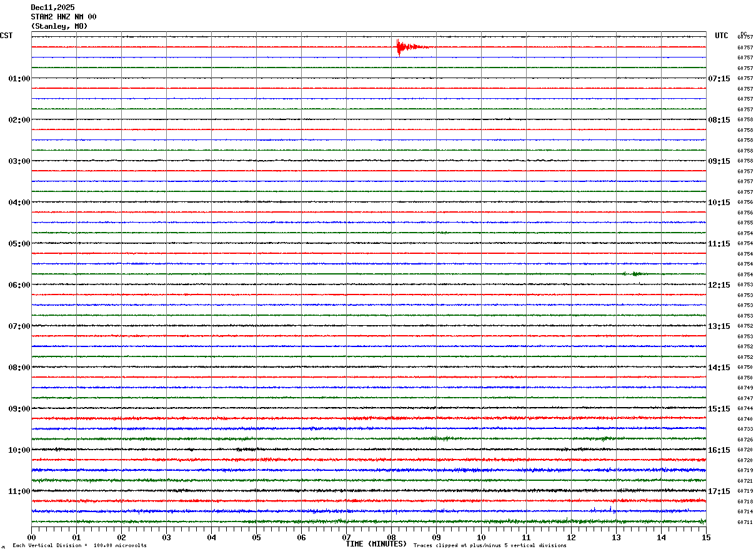Click the 15:15 UTC row label
This screenshot has width=756, height=554.
coord(719,408)
